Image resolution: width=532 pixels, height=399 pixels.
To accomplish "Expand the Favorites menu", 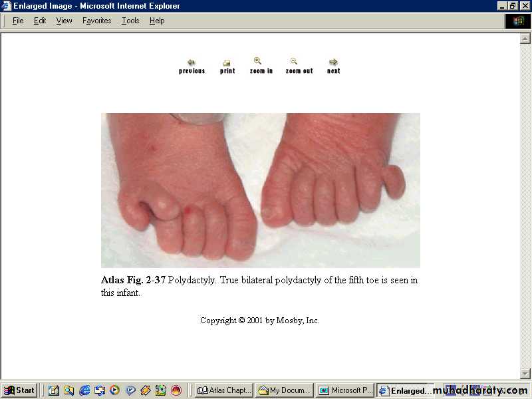I will [x=96, y=21].
